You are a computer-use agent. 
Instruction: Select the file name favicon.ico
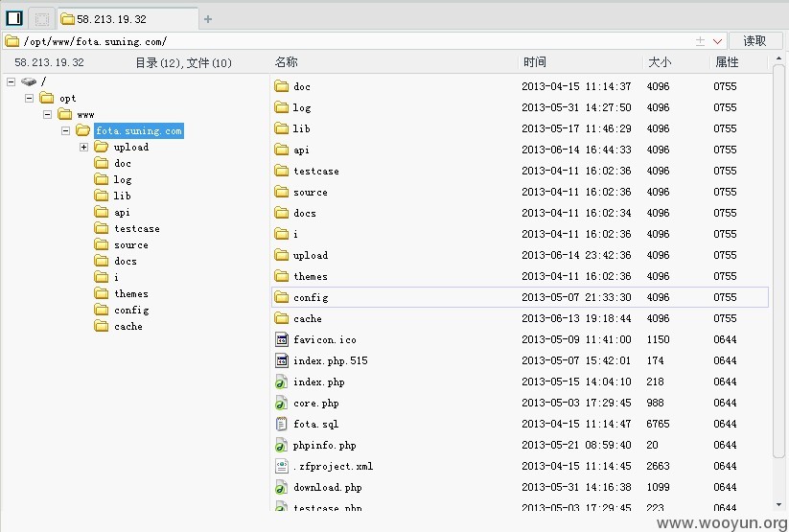click(x=325, y=339)
